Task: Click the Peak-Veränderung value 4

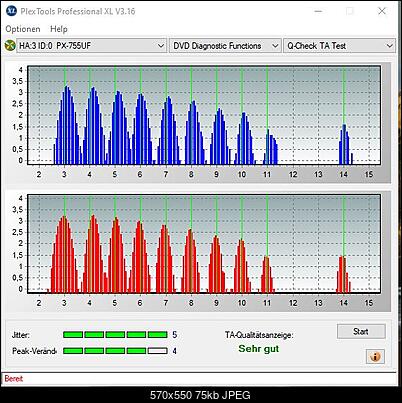Action: (x=175, y=351)
